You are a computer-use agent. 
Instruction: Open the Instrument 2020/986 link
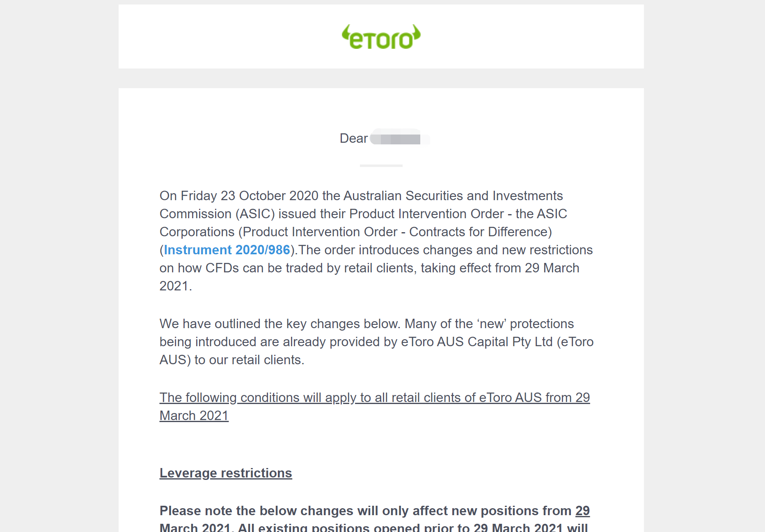(227, 250)
